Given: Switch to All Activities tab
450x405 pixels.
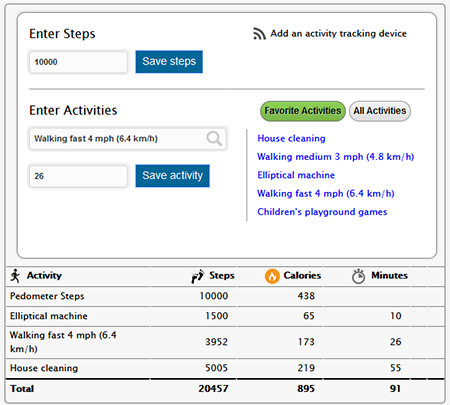Looking at the screenshot, I should click(380, 111).
